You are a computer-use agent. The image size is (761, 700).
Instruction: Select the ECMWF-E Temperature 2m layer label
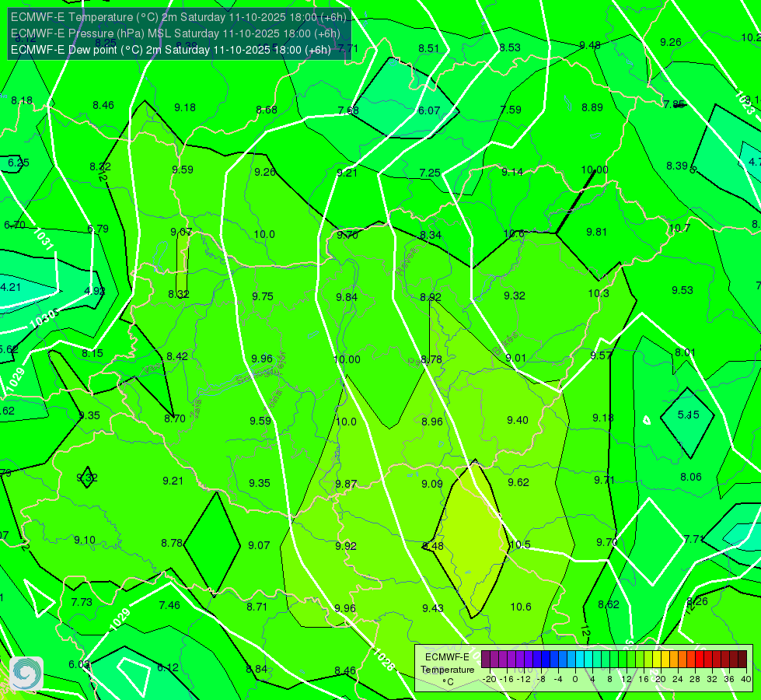pos(179,17)
